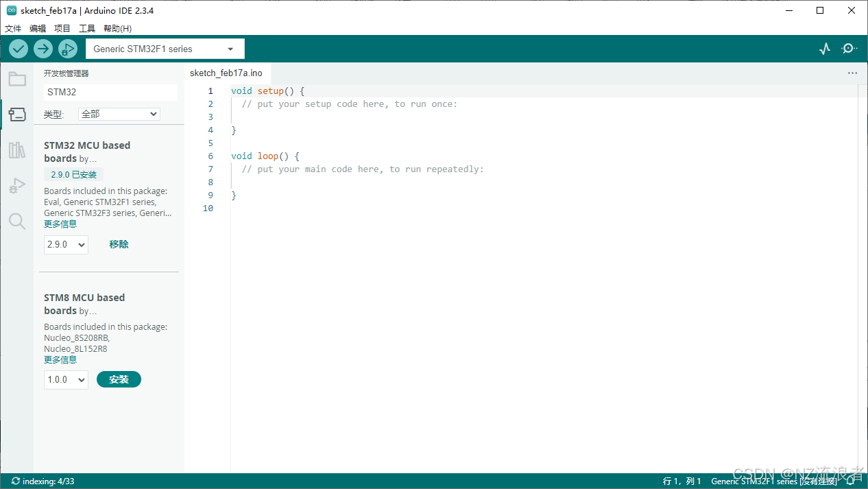Click the indexing refresh icon in status bar
This screenshot has width=868, height=489.
point(16,481)
